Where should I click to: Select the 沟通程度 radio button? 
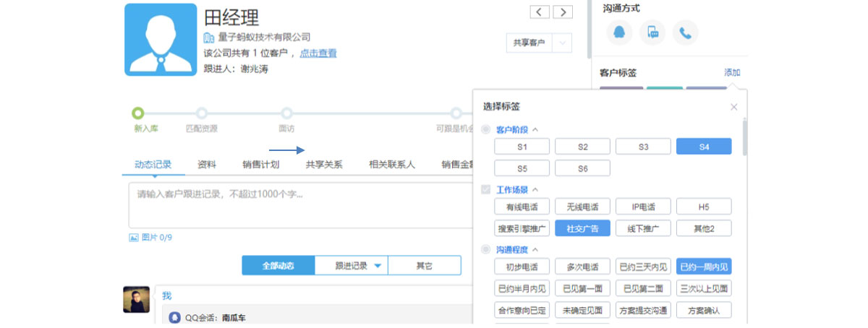coord(485,249)
